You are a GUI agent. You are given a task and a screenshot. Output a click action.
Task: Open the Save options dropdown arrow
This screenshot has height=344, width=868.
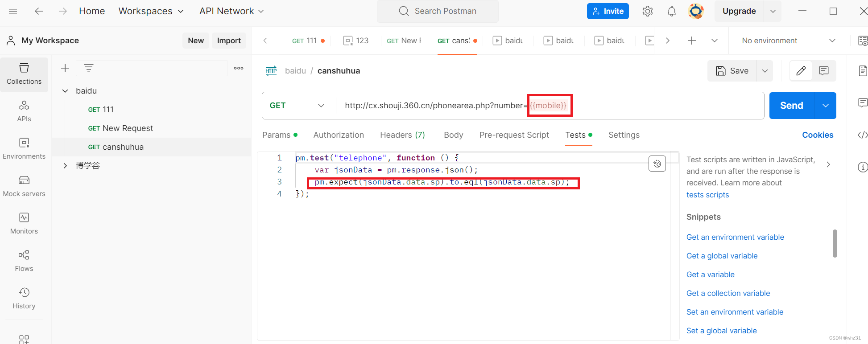click(765, 71)
